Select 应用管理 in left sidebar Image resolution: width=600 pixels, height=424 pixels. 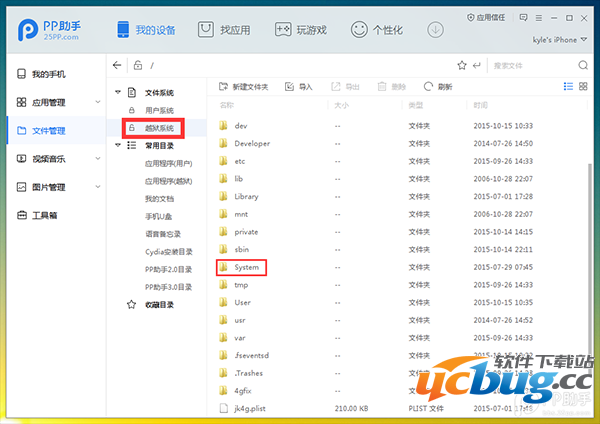click(x=48, y=102)
